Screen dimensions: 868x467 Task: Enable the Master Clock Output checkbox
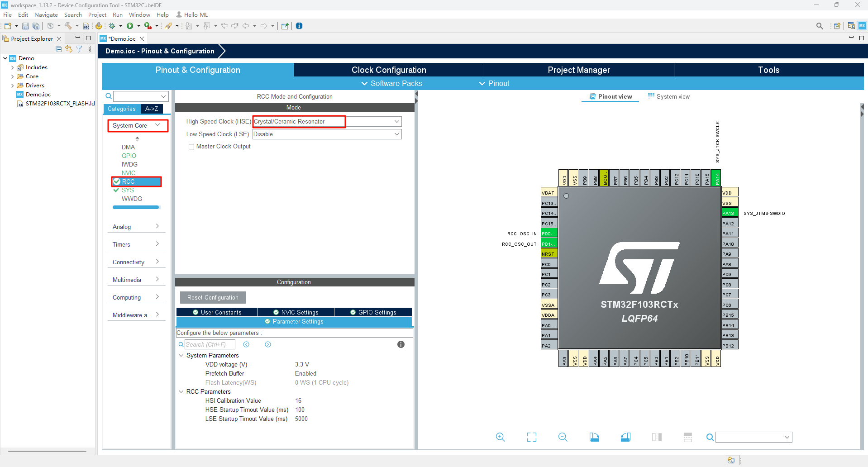pos(191,147)
